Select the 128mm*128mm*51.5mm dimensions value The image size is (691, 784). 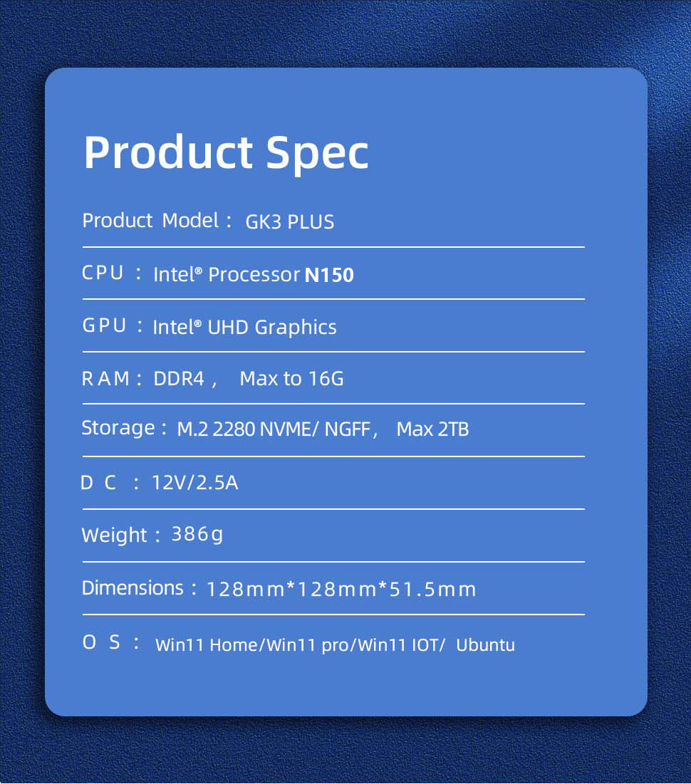click(x=341, y=590)
